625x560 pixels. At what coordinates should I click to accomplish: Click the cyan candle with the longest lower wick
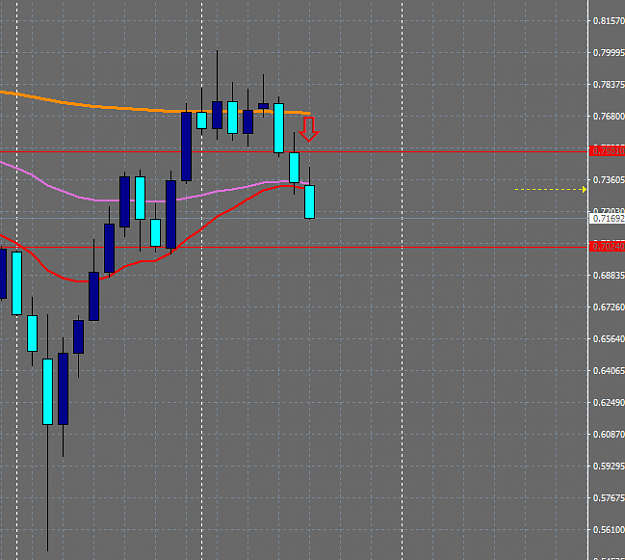(47, 391)
